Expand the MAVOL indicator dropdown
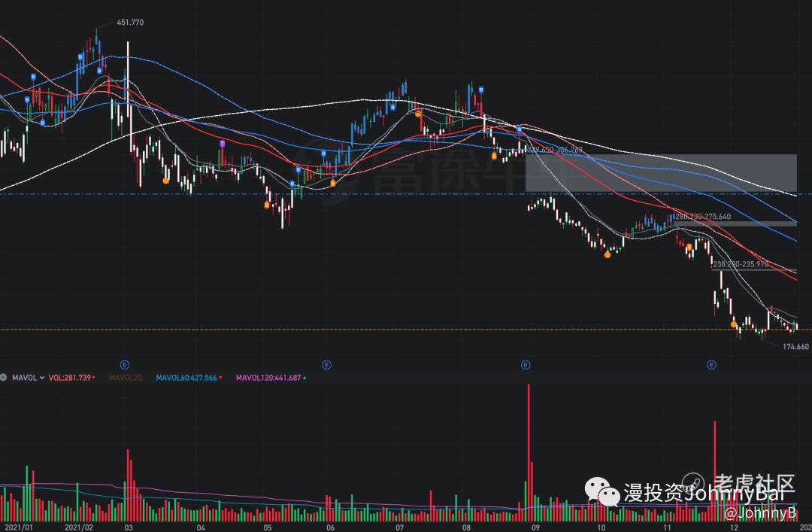The image size is (812, 532). (42, 378)
